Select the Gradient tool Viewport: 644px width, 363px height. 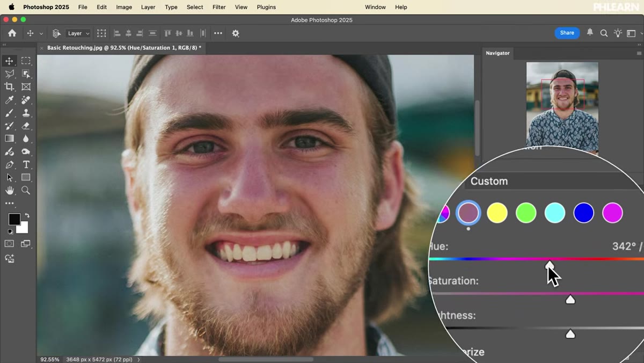(x=9, y=139)
